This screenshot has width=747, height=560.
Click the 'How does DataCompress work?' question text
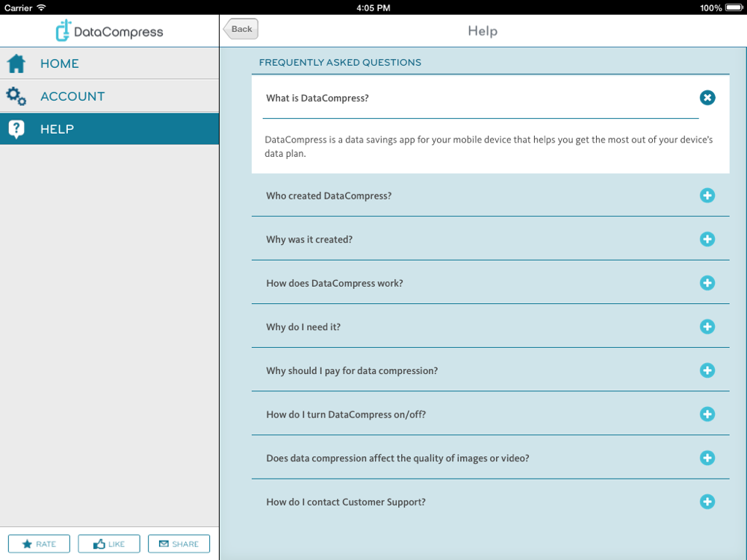coord(335,283)
